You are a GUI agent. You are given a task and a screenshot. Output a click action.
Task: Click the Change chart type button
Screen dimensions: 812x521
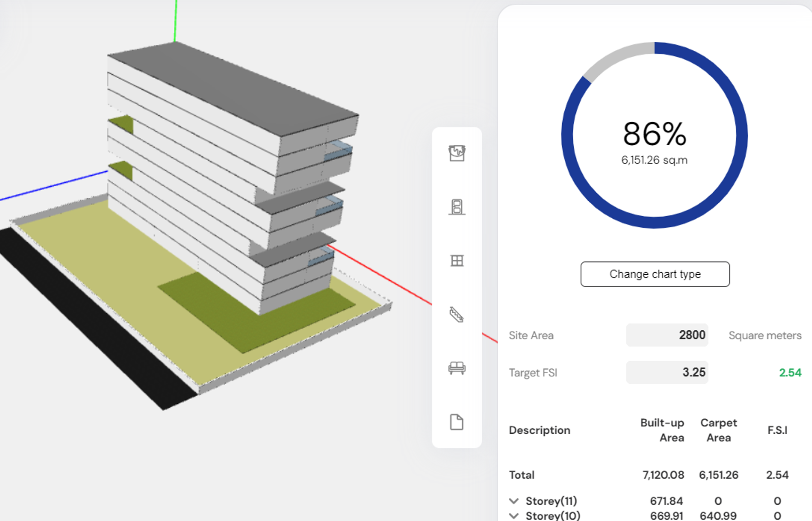pyautogui.click(x=655, y=274)
